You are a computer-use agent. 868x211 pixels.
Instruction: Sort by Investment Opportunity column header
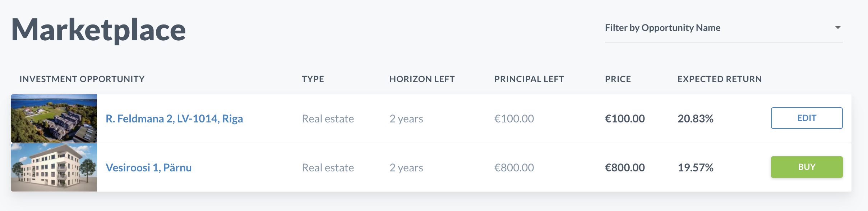pos(82,79)
